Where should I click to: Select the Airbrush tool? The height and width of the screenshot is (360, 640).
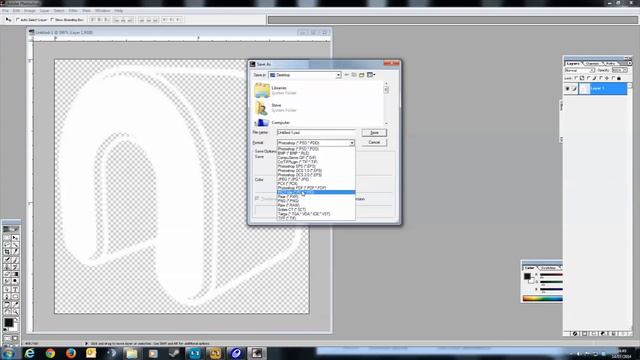(x=7, y=260)
